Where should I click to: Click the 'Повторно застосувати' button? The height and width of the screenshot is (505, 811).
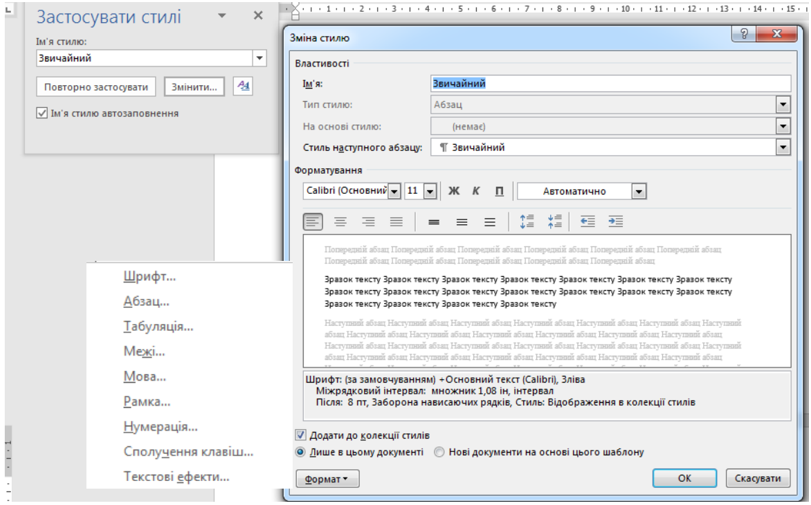tap(97, 87)
